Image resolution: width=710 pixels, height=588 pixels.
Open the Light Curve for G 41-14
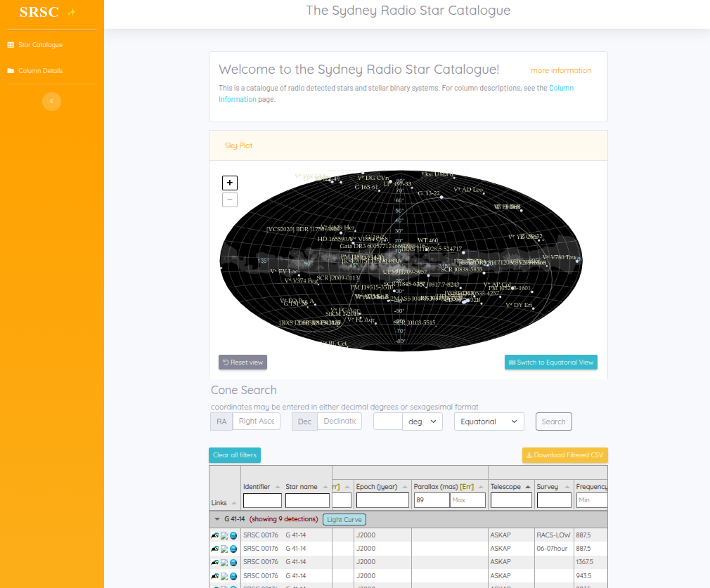point(344,519)
